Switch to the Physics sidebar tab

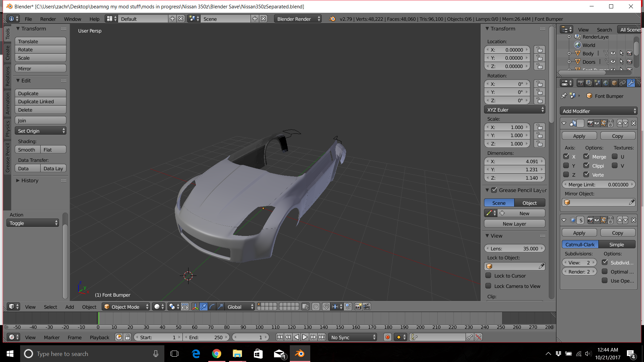coord(7,128)
